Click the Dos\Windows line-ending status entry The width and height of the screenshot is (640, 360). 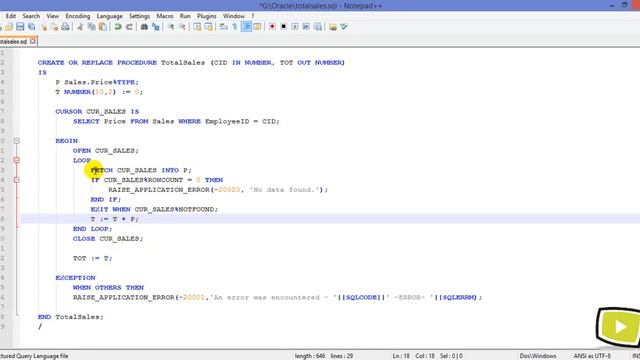538,356
